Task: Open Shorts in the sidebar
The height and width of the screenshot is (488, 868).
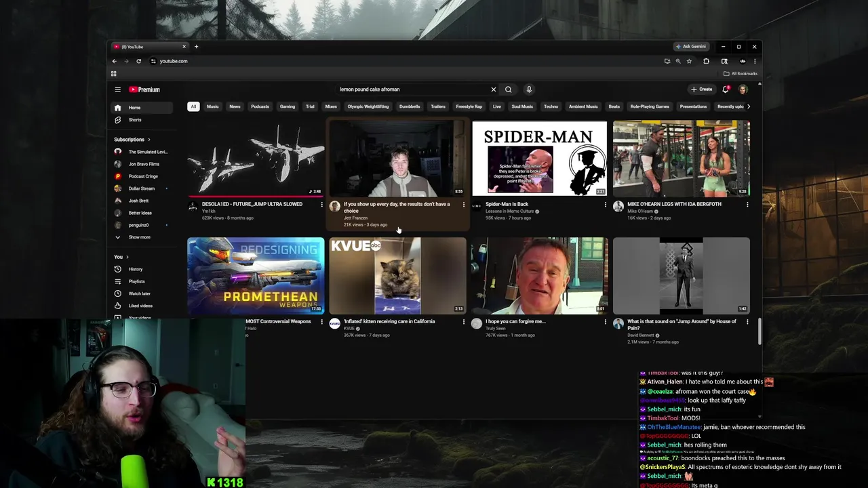Action: [142, 120]
